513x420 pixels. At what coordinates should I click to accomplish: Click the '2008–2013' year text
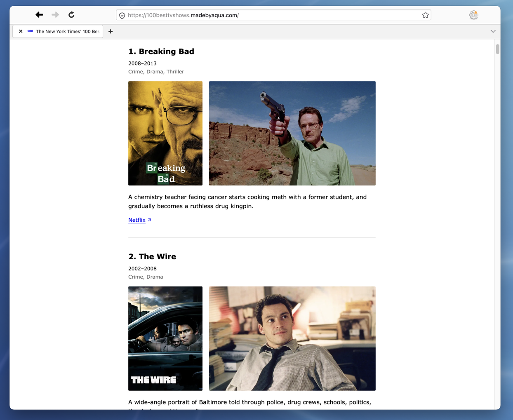(142, 63)
